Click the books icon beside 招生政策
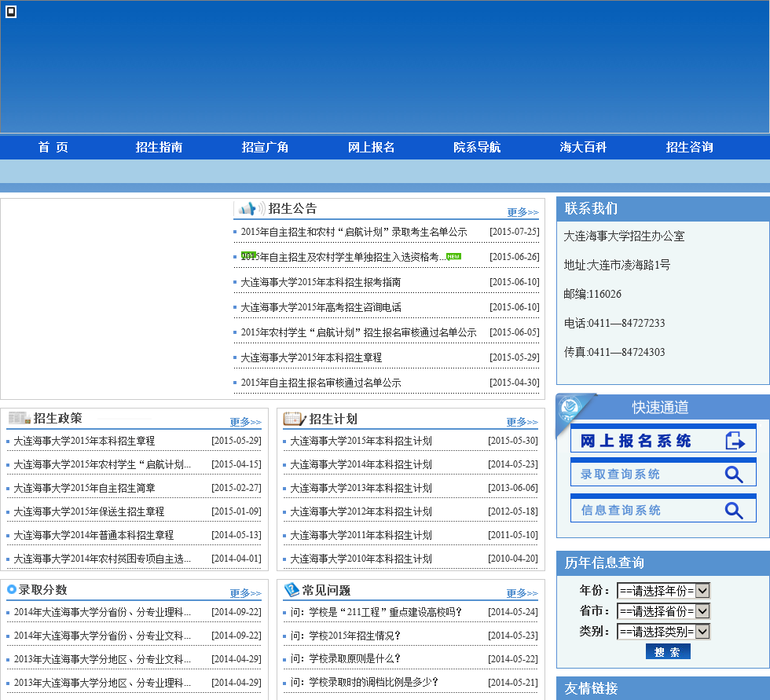 (x=19, y=418)
